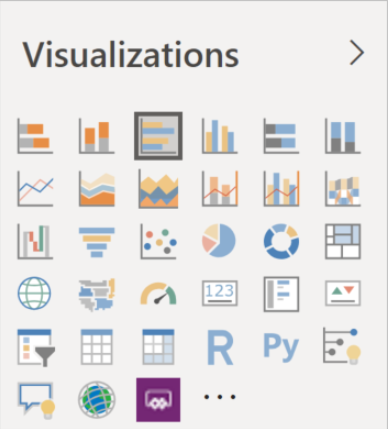The height and width of the screenshot is (429, 388).
Task: Add the Card visual showing 123
Action: click(220, 293)
